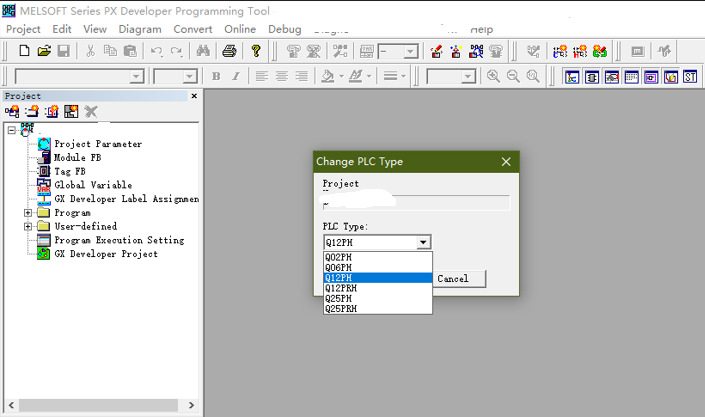Select Program Execution Setting tree item
This screenshot has width=705, height=417.
coord(119,240)
